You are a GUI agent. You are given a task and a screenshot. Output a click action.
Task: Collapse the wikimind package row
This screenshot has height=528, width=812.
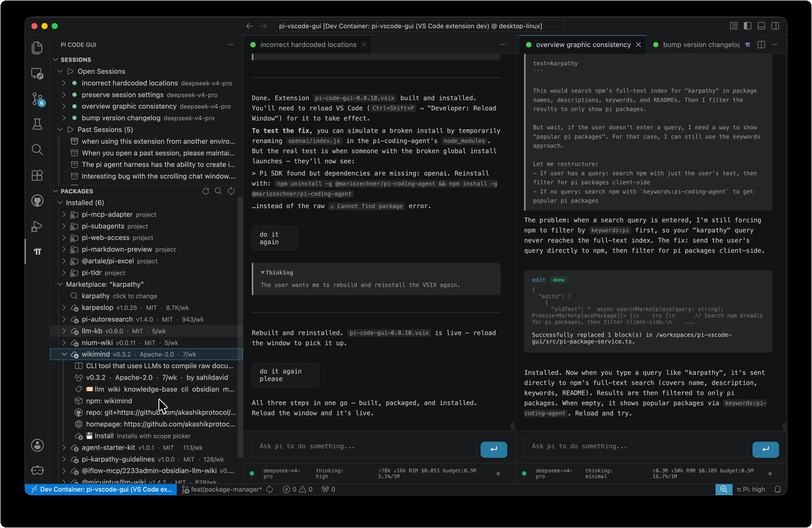click(64, 354)
